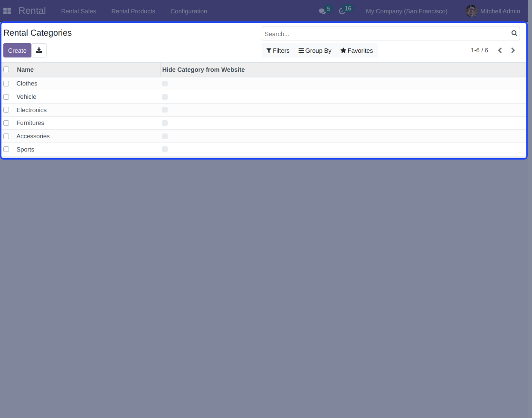
Task: Select the Electronics row checkbox
Action: click(6, 110)
